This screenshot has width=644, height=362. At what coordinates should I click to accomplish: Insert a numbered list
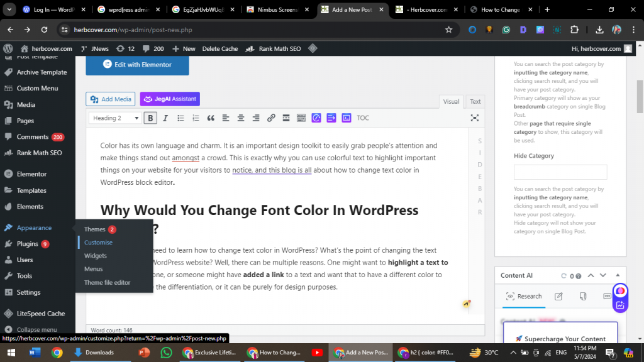click(x=196, y=118)
